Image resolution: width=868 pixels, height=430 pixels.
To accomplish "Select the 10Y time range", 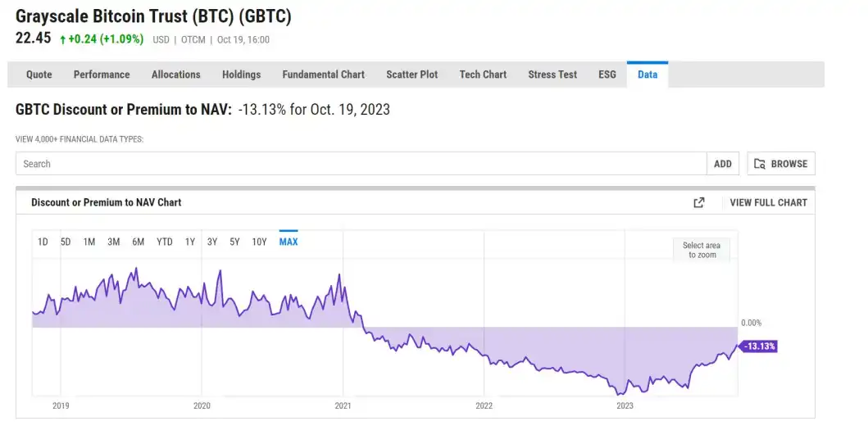I will tap(259, 242).
